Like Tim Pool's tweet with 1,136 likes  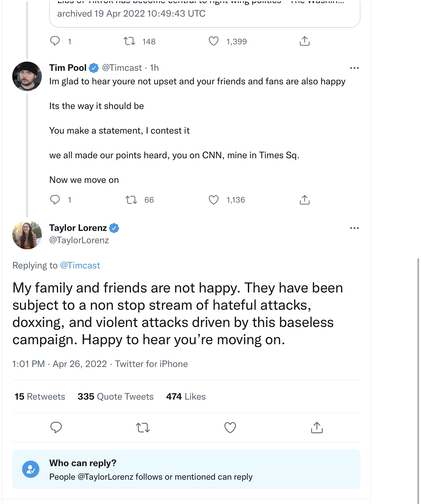pos(214,200)
